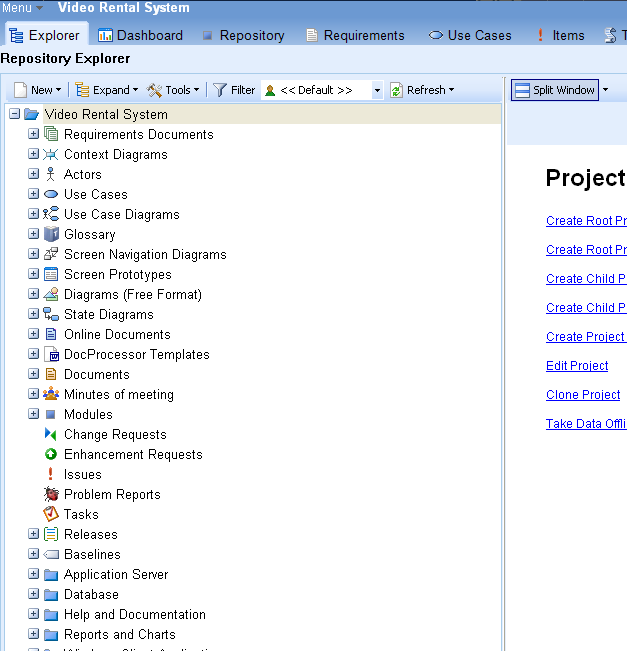Click the Screen Prototypes icon

tap(51, 274)
